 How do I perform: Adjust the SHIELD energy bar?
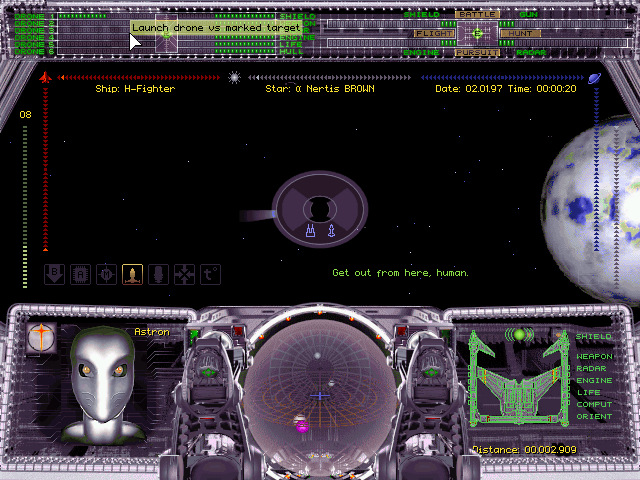tap(392, 24)
